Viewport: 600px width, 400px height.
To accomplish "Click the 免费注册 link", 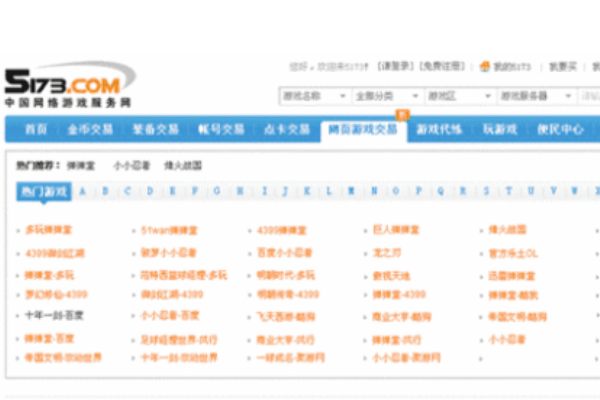I will [442, 67].
